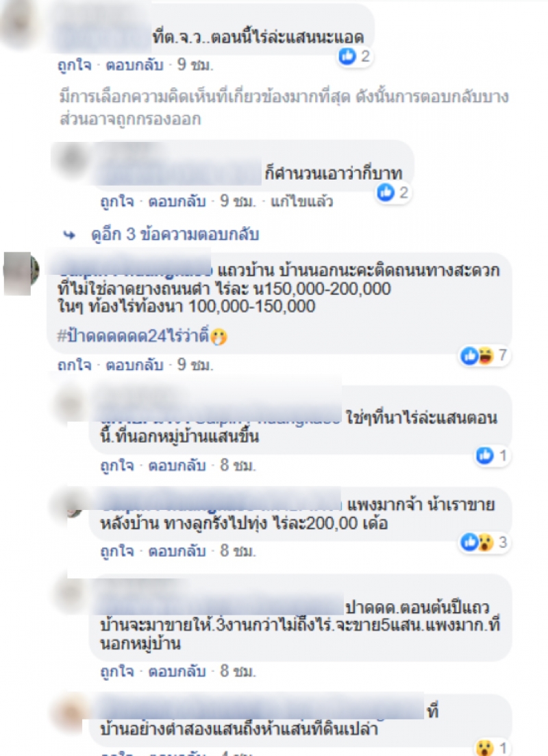Viewport: 548px width, 756px height.
Task: Click like reaction icon on ก็คำนวนเอา reply
Action: tap(386, 193)
